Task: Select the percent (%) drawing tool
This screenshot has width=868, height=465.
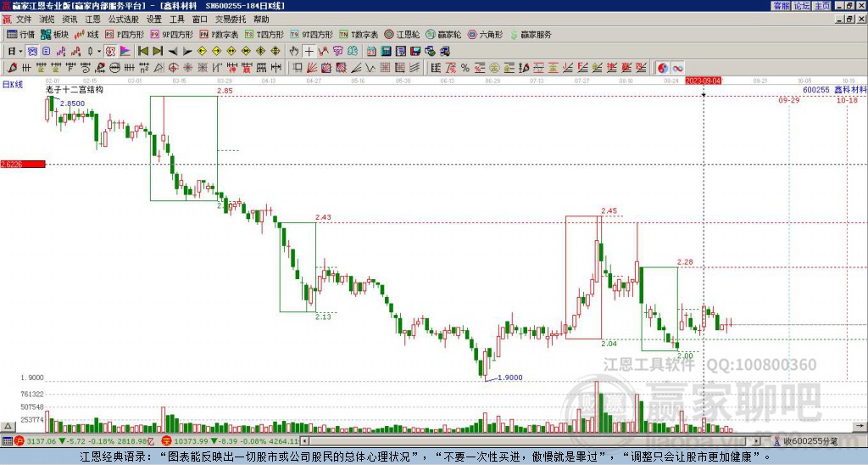Action: pyautogui.click(x=465, y=68)
